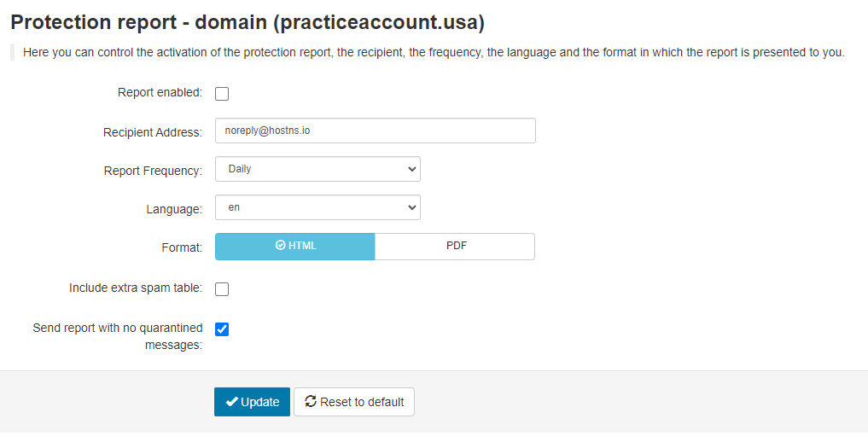This screenshot has width=868, height=442.
Task: Click the Reset to default button
Action: [354, 402]
